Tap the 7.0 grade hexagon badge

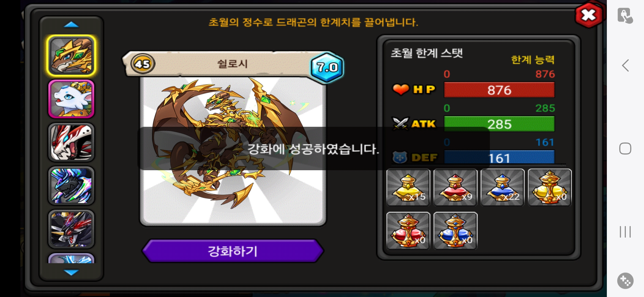coord(327,67)
